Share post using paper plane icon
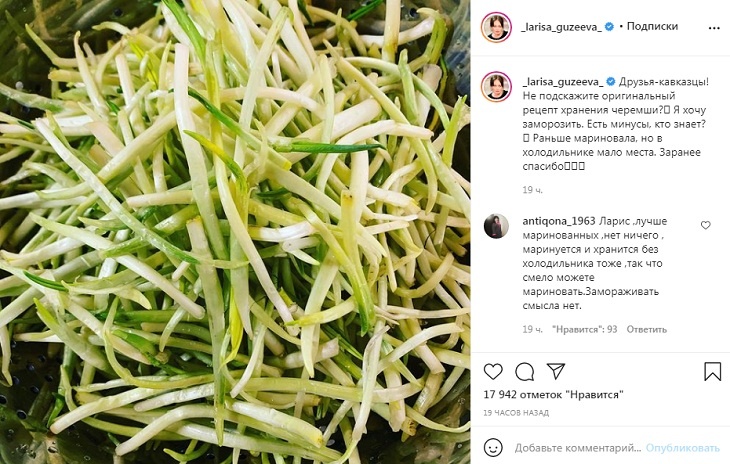 [556, 371]
